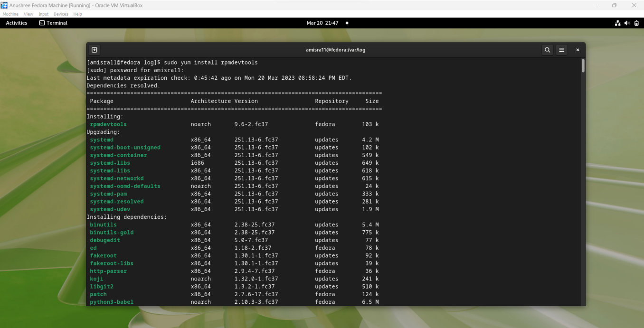Click the hamburger menu icon in terminal header
The image size is (644, 328).
pyautogui.click(x=562, y=49)
